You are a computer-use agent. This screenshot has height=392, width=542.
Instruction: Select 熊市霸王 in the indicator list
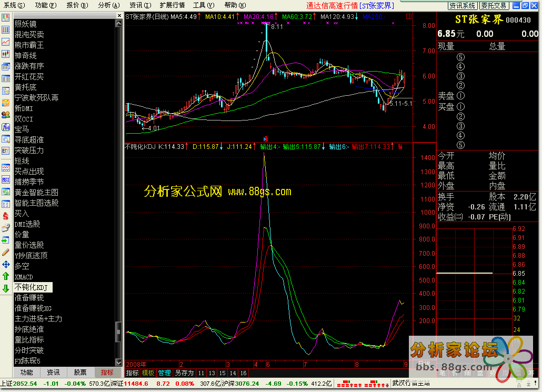(x=29, y=45)
